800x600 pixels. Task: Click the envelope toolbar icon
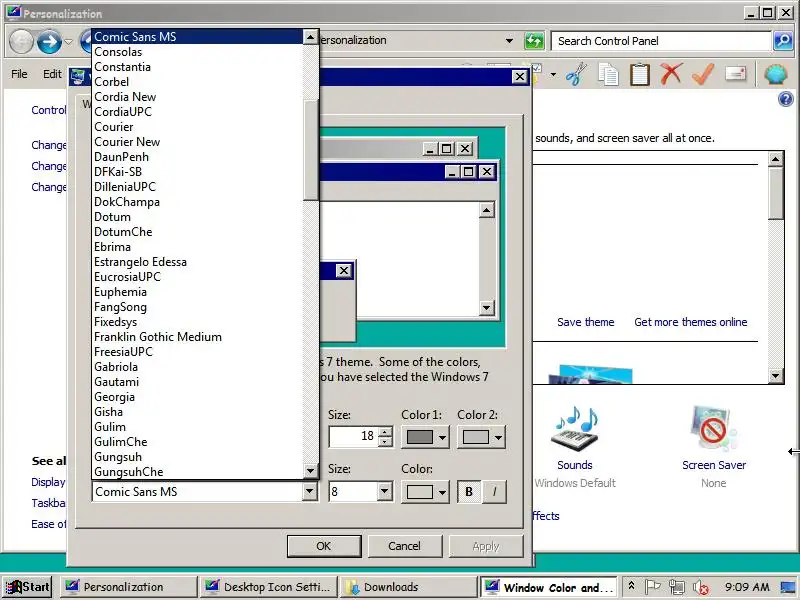735,74
